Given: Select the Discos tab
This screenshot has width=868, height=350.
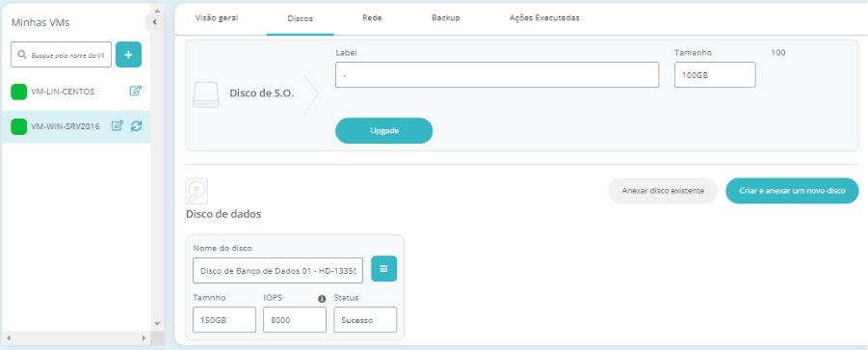Looking at the screenshot, I should (x=300, y=18).
